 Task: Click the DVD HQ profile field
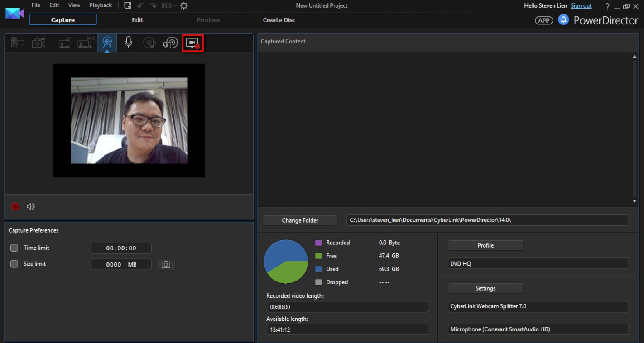538,264
